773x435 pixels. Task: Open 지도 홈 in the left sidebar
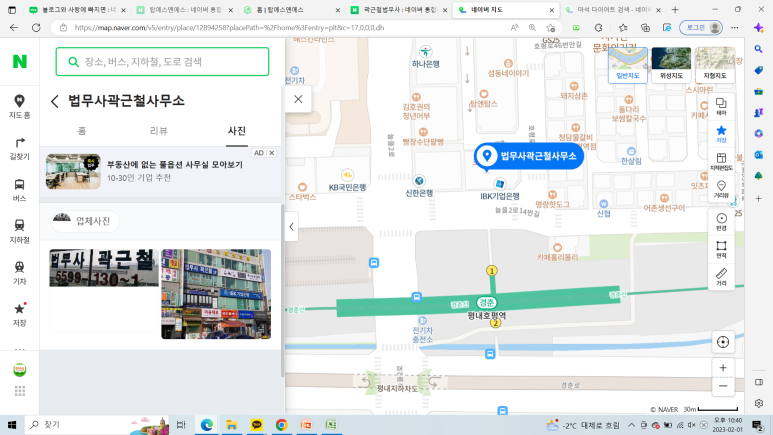[x=19, y=107]
